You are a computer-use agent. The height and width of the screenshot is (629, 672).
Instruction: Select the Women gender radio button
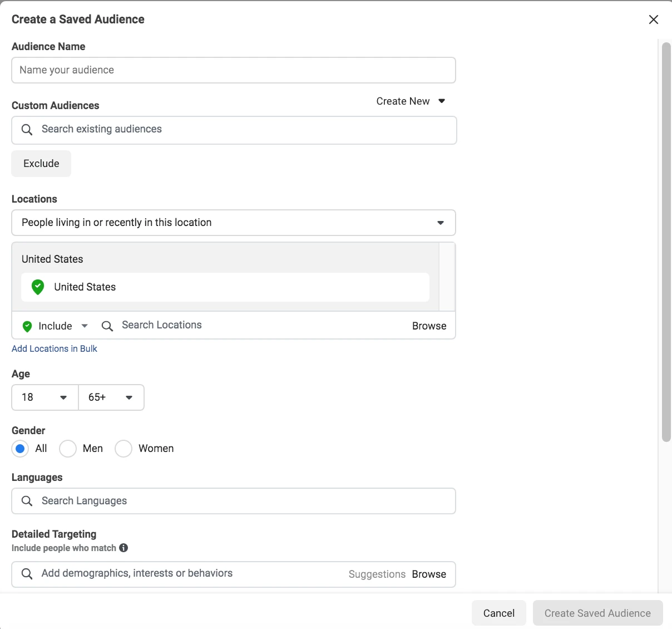(123, 449)
